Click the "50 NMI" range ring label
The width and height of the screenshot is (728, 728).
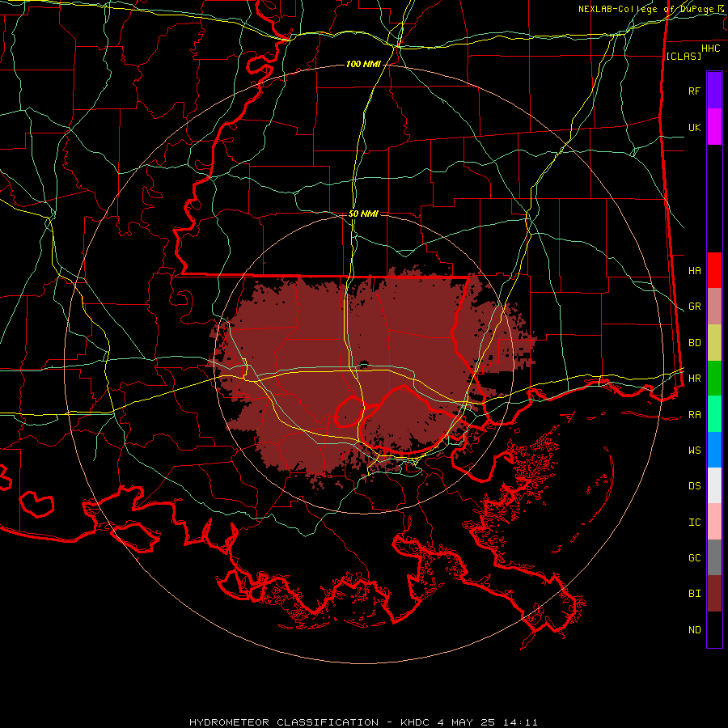[x=363, y=214]
